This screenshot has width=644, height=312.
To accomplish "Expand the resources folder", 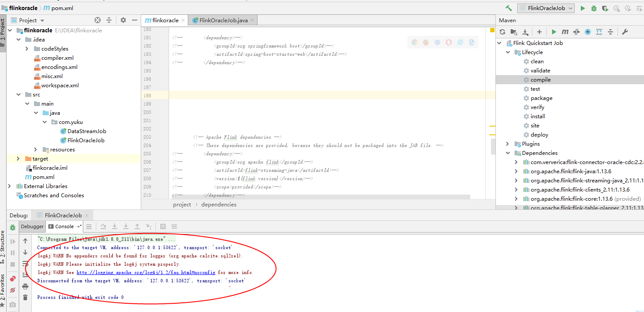I will [36, 150].
